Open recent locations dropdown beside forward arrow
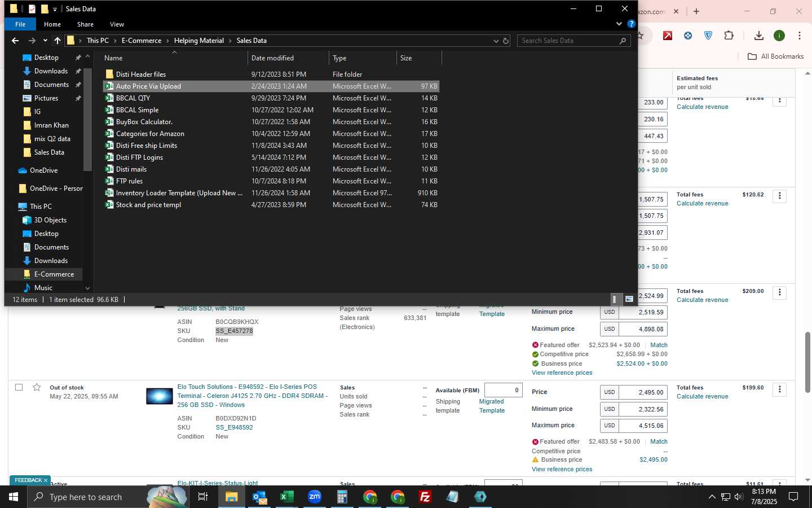 point(45,41)
